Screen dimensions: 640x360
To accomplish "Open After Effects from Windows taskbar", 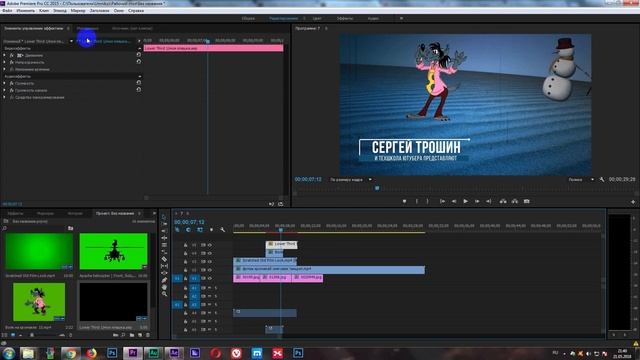I will [x=174, y=353].
